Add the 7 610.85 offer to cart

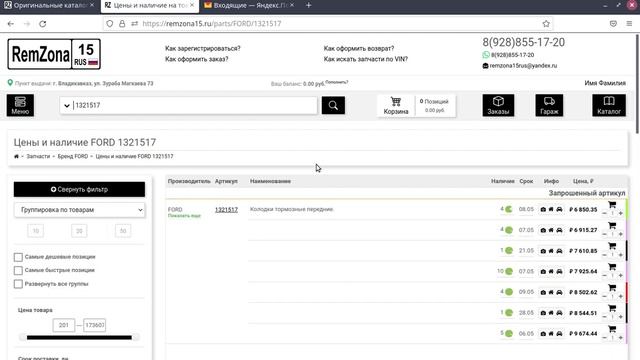click(x=612, y=246)
